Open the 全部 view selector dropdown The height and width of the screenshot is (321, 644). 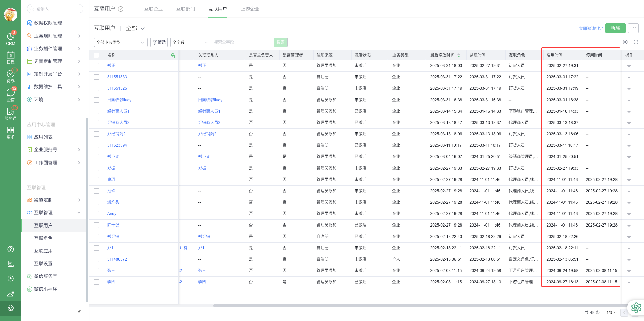click(135, 28)
